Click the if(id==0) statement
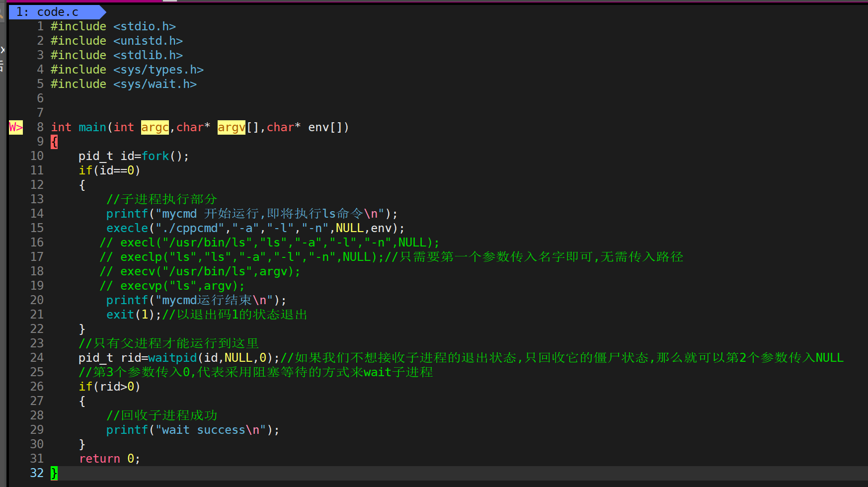This screenshot has width=868, height=487. pyautogui.click(x=110, y=170)
